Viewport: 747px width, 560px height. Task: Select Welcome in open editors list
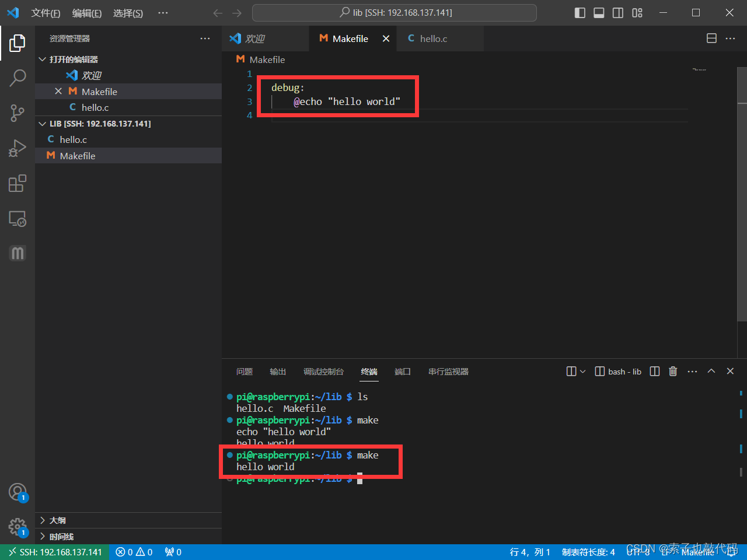tap(128, 75)
